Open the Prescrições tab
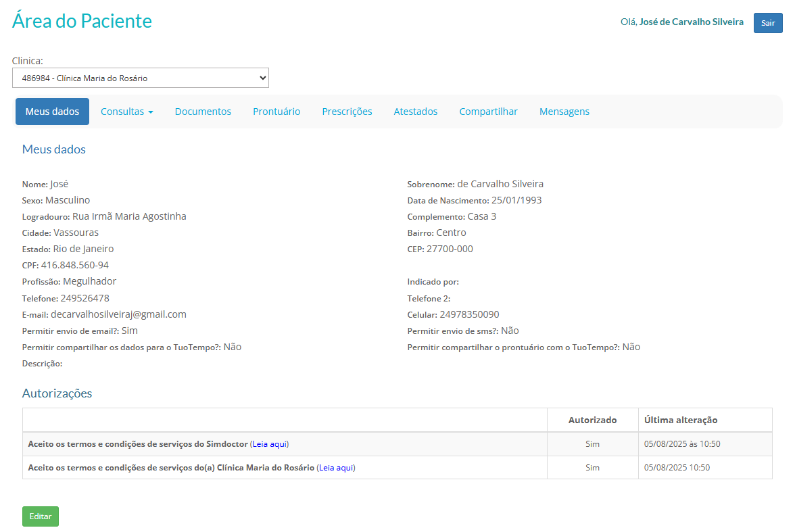Image resolution: width=795 pixels, height=532 pixels. pyautogui.click(x=347, y=112)
